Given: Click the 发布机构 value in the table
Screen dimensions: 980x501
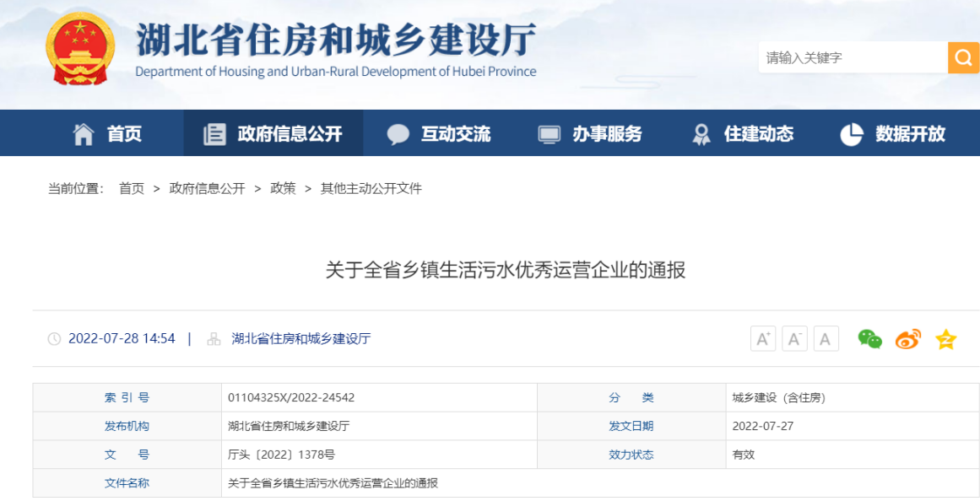Looking at the screenshot, I should pos(289,426).
